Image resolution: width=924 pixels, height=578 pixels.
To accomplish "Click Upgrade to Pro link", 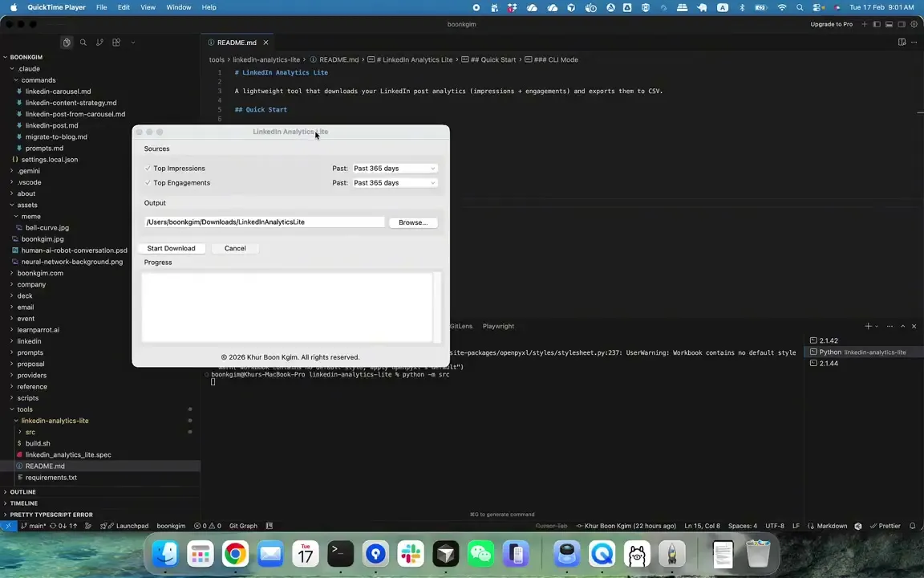I will 832,24.
